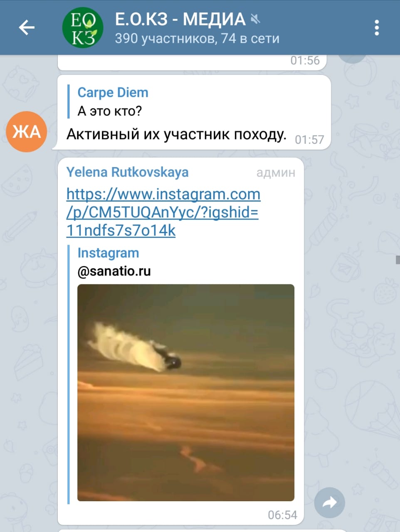Tap the quoted text А это кто?
This screenshot has width=400, height=532.
[x=110, y=111]
